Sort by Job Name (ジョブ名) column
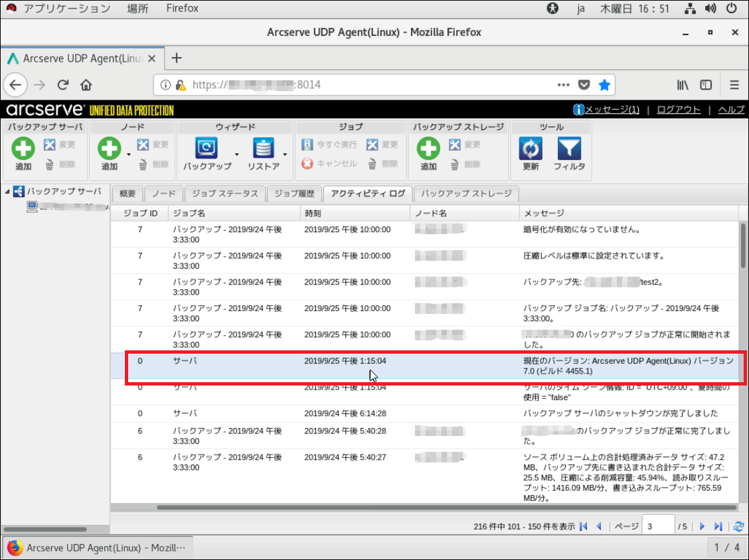Screen dimensions: 749x560 [x=234, y=214]
